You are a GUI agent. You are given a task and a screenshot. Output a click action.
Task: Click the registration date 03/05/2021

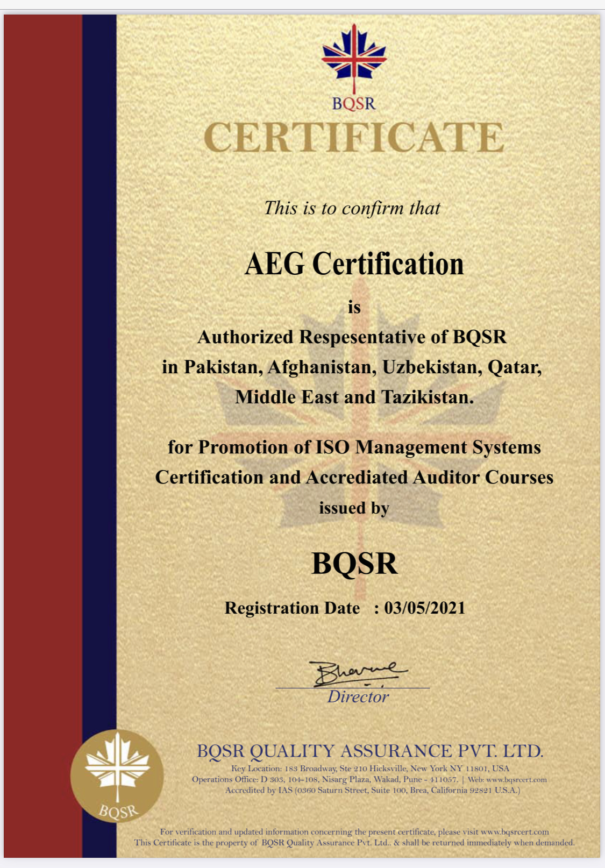(x=424, y=608)
